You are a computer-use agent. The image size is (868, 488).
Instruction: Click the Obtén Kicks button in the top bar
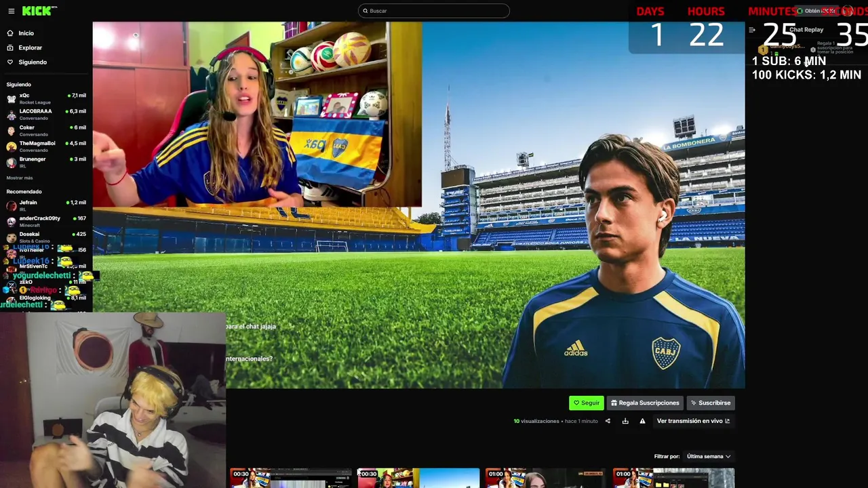[x=816, y=11]
